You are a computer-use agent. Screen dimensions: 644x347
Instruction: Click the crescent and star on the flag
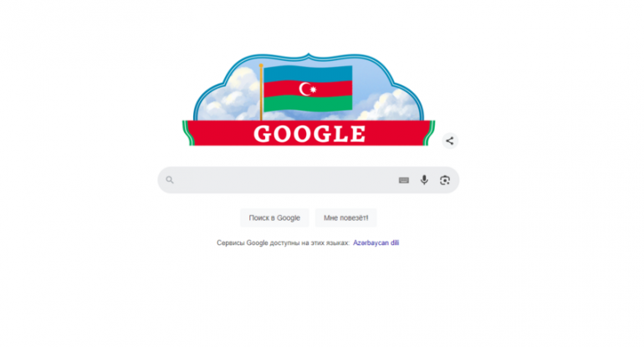[x=307, y=89]
